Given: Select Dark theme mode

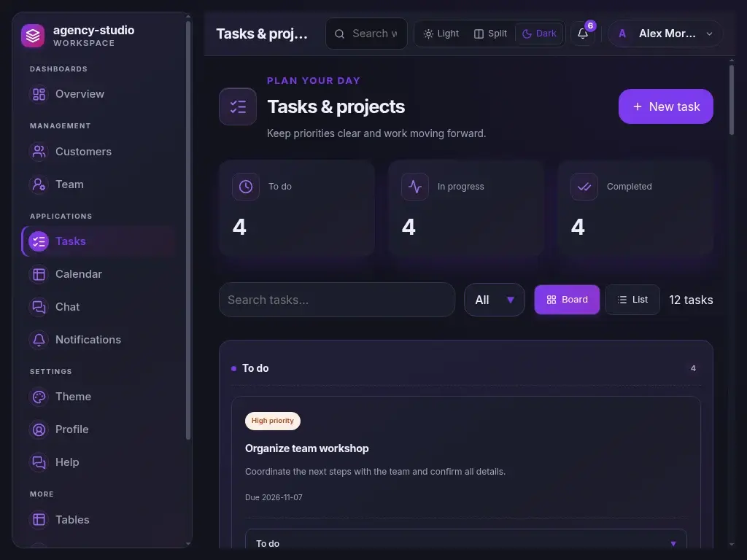Looking at the screenshot, I should (539, 34).
